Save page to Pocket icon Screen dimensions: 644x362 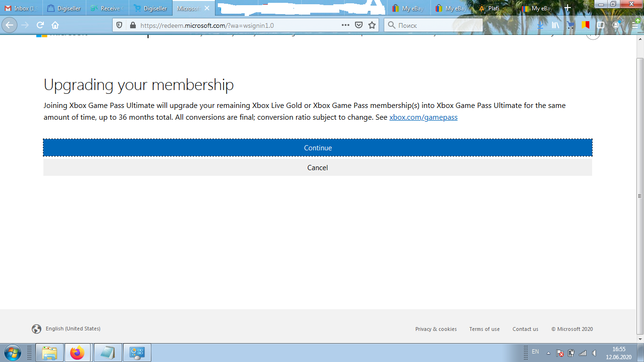click(359, 25)
